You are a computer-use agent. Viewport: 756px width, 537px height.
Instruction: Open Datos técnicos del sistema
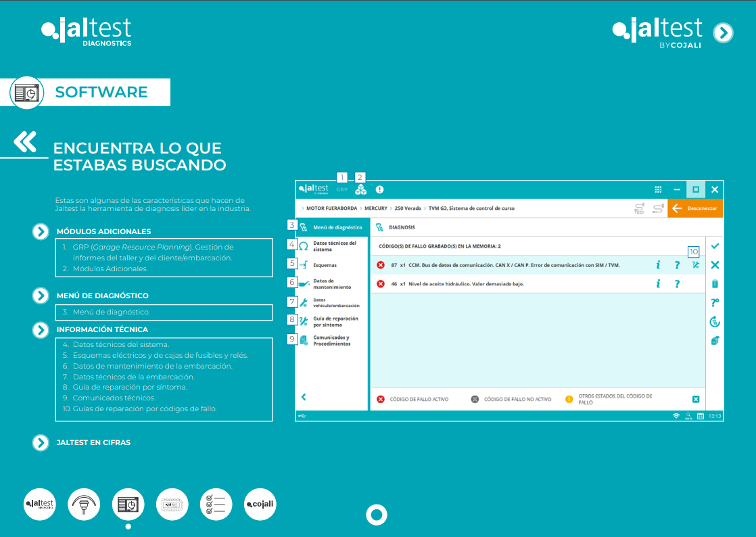coord(332,246)
